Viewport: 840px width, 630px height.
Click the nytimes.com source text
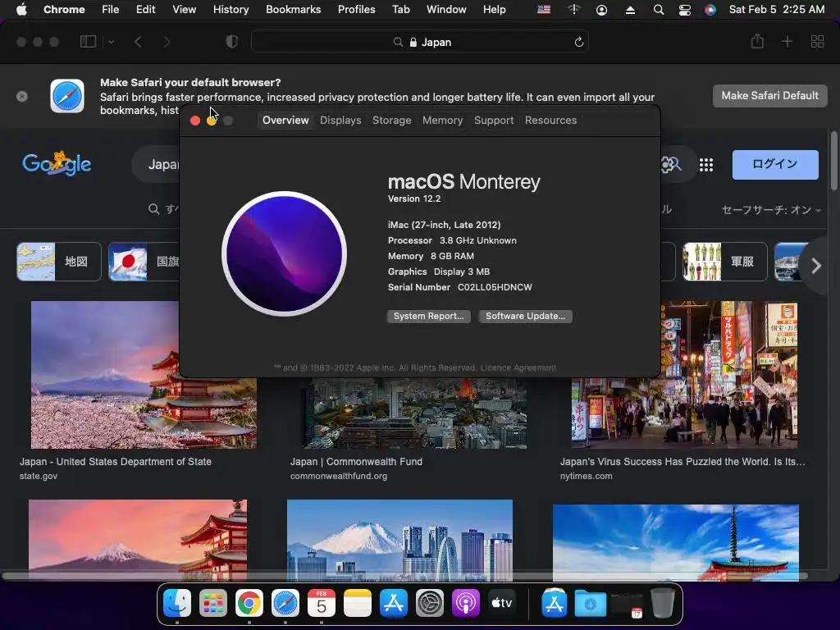pos(586,477)
